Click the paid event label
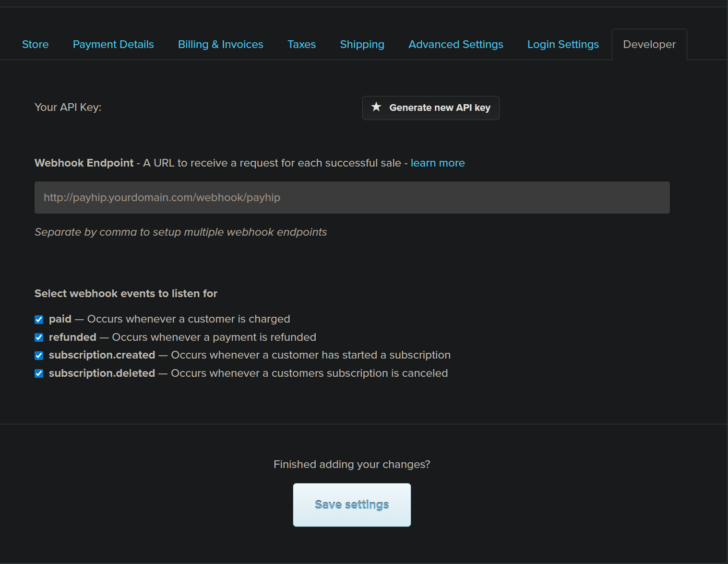The image size is (728, 564). 60,319
